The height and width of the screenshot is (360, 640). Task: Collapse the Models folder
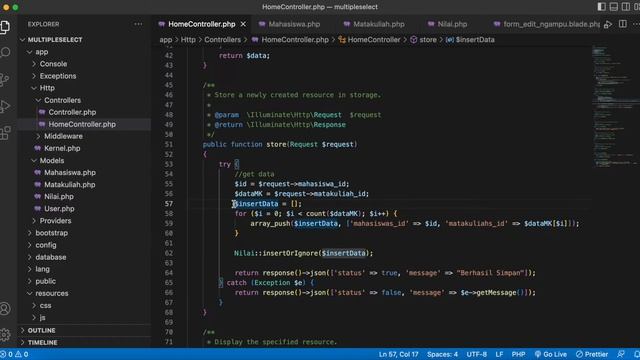pos(52,160)
